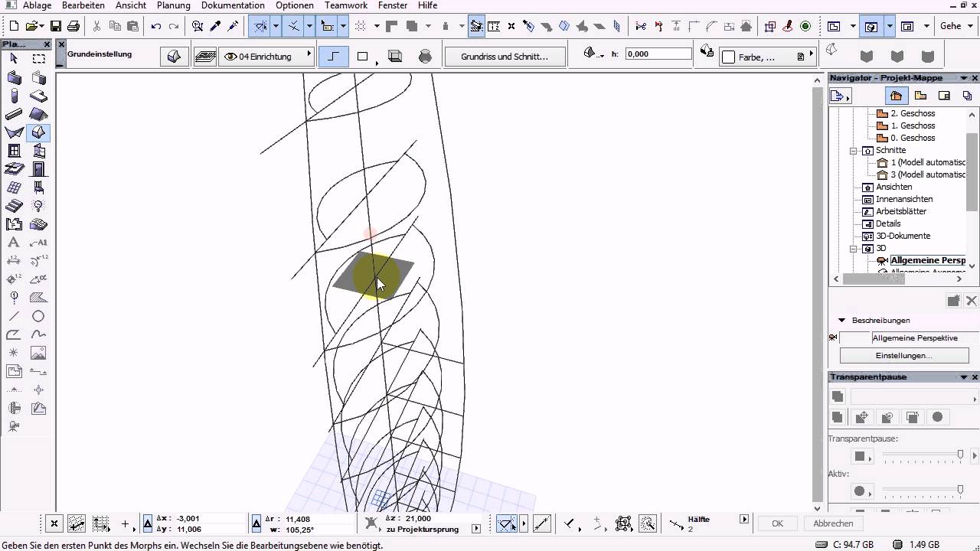This screenshot has width=980, height=551.
Task: Select the Stair tool
Action: click(x=14, y=206)
